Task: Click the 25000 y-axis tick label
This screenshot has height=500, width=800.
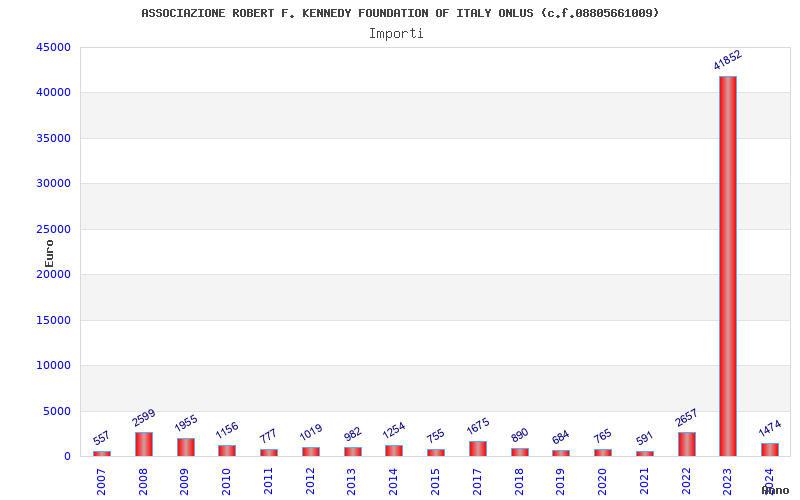Action: pyautogui.click(x=54, y=230)
